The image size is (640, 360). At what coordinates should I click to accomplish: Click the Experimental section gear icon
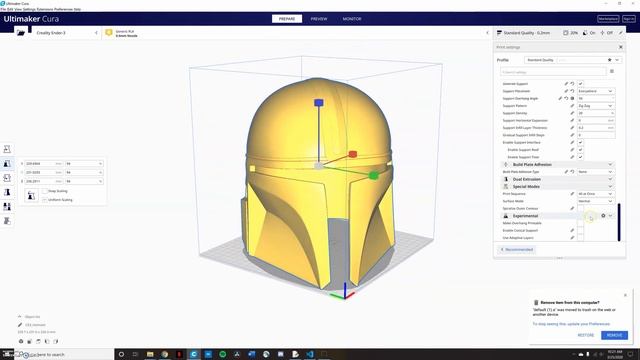(x=603, y=216)
